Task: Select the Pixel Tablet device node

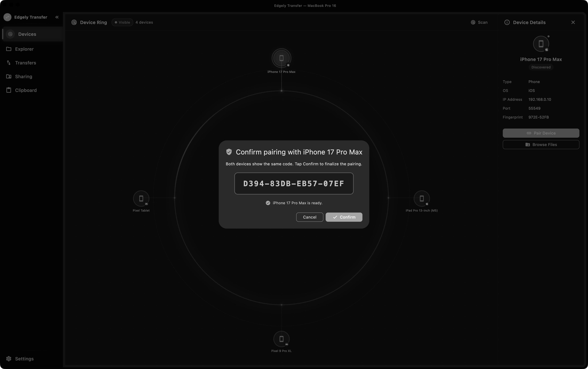Action: (141, 198)
